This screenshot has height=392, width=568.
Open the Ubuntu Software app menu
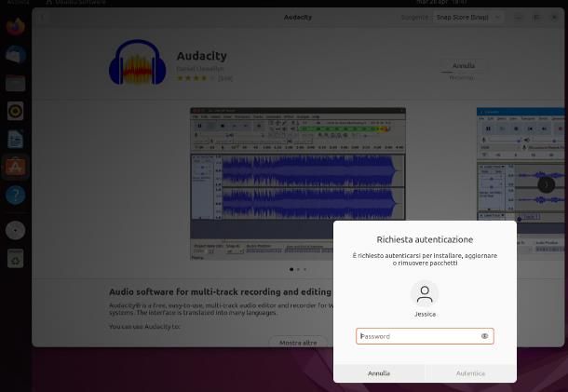point(76,2)
